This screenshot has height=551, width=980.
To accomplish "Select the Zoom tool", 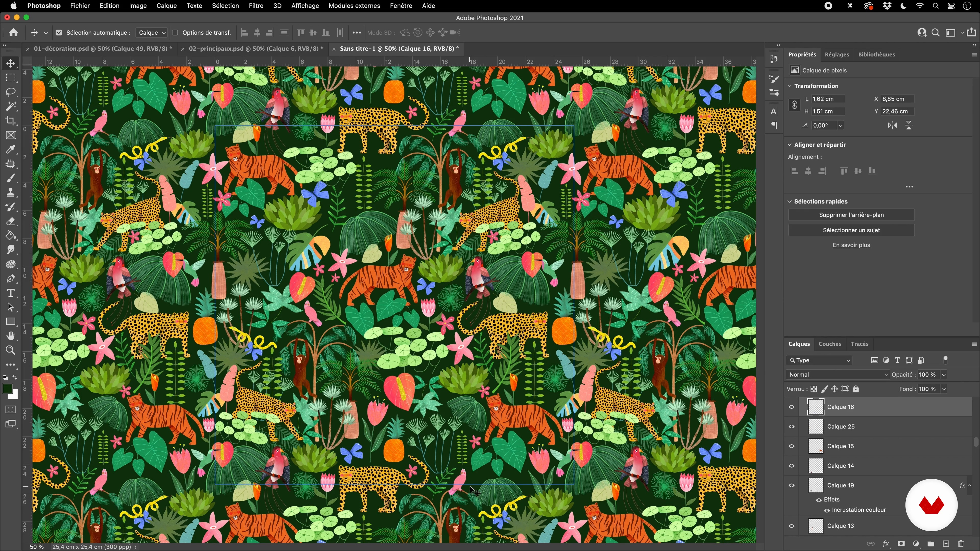I will (11, 350).
